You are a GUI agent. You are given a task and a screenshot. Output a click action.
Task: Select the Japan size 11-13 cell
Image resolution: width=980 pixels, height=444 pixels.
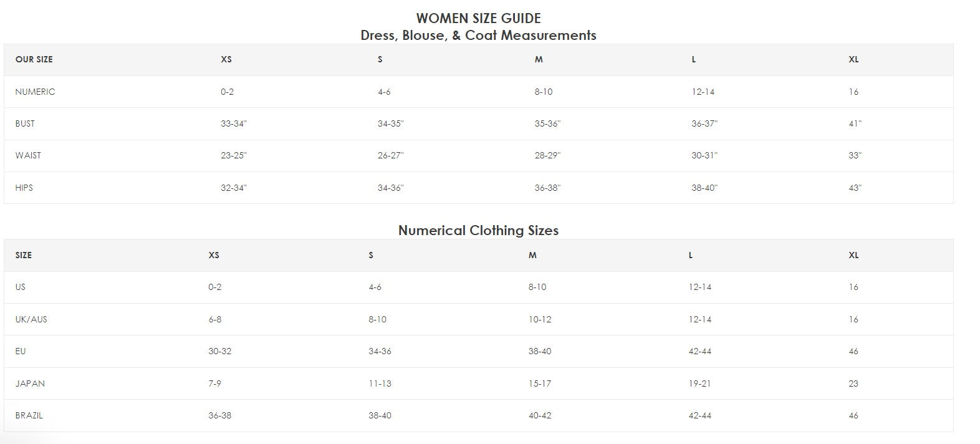click(380, 384)
